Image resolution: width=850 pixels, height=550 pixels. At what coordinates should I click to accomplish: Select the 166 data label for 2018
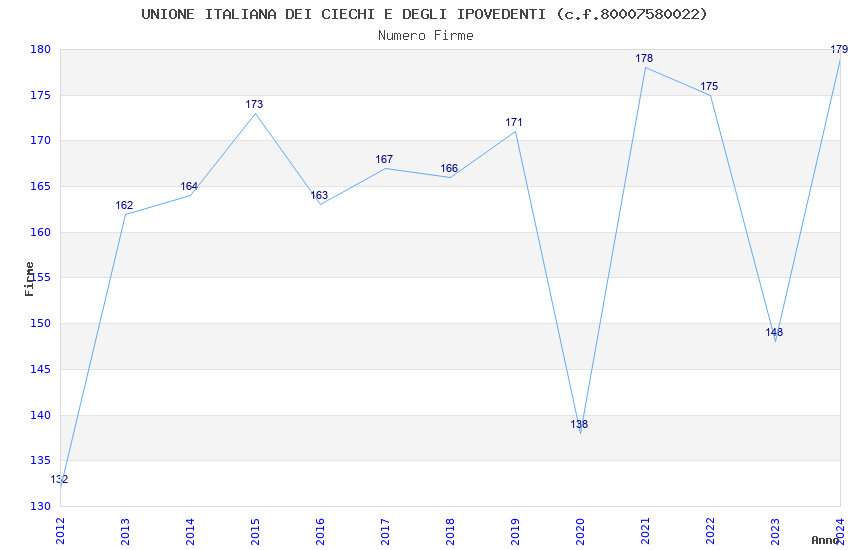(449, 169)
